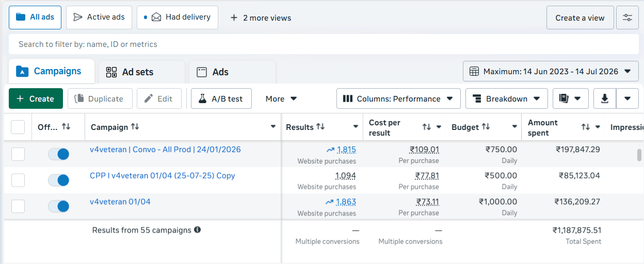Image resolution: width=644 pixels, height=264 pixels.
Task: Open the date range dropdown
Action: tap(551, 72)
